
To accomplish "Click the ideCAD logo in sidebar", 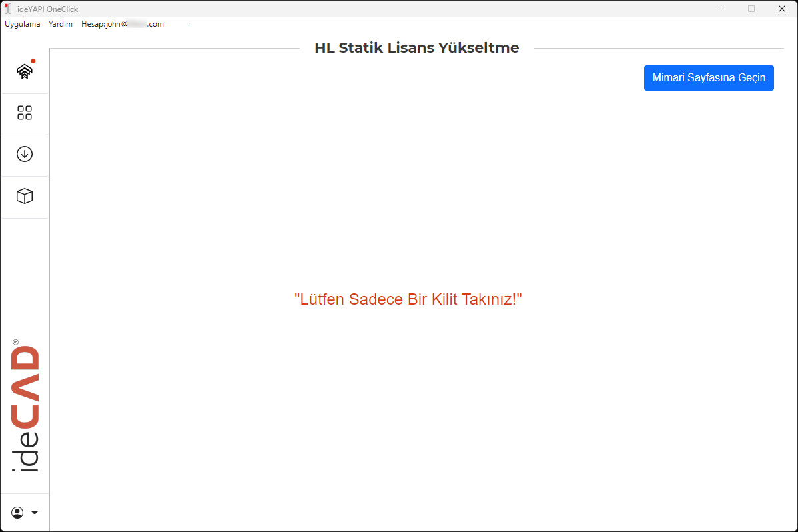I will click(x=25, y=405).
